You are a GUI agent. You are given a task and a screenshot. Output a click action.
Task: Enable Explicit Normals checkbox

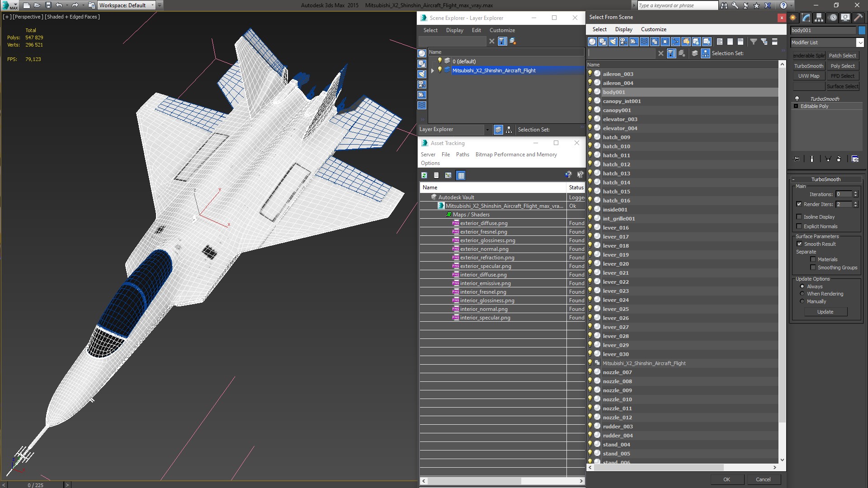point(799,226)
